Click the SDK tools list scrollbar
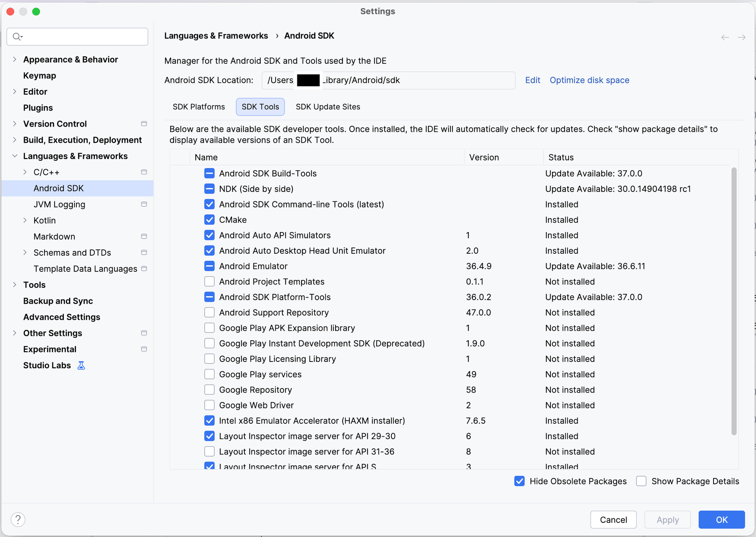Viewport: 756px width, 537px height. (734, 301)
